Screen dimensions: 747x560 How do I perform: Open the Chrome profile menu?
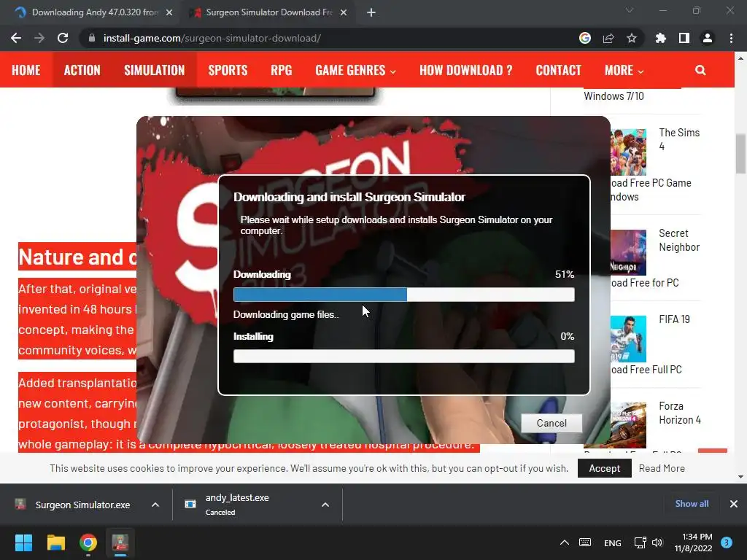point(708,38)
